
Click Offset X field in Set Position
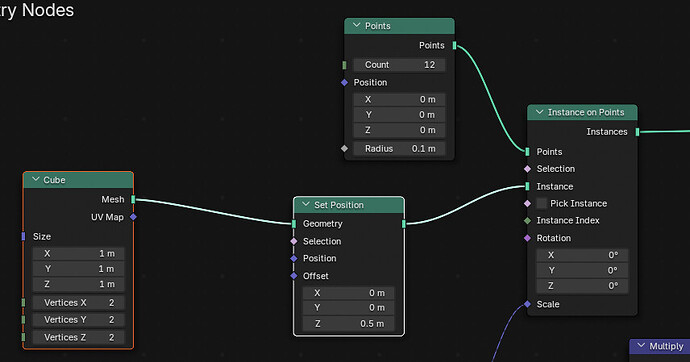tap(349, 293)
